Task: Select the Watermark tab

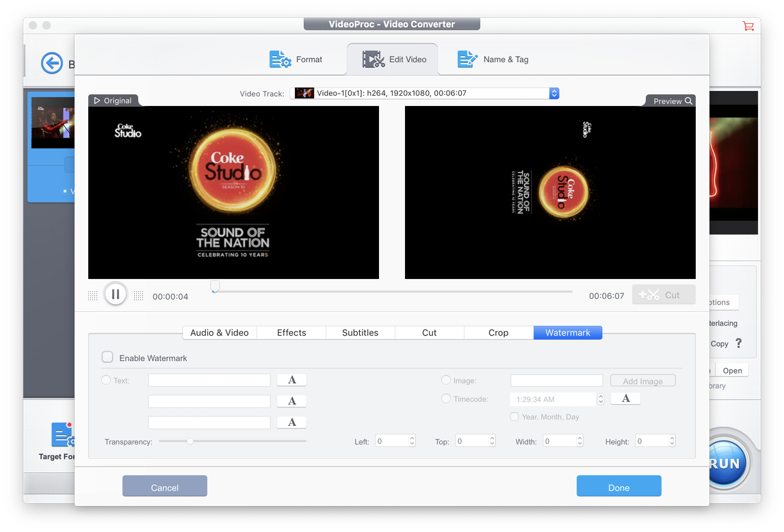Action: (x=568, y=332)
